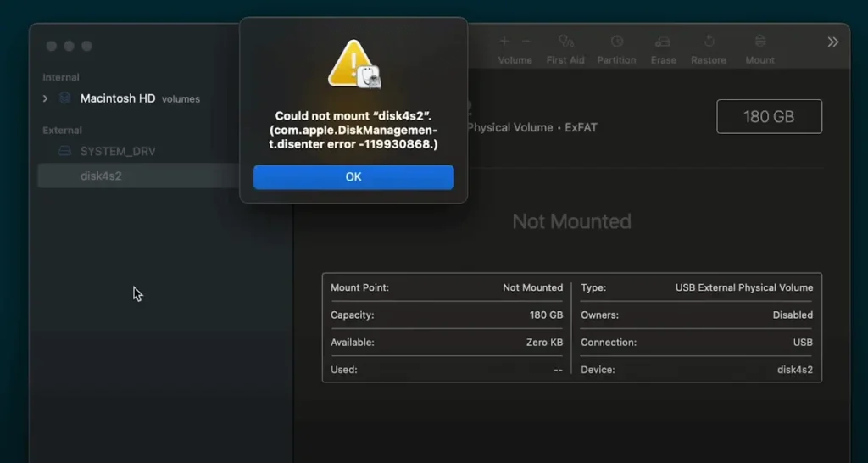Screen dimensions: 868x463
Task: Click OK in the mount error dialog
Action: tap(353, 176)
